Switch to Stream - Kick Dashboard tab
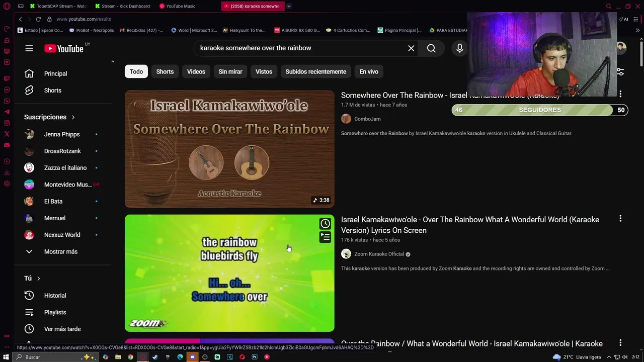Image resolution: width=644 pixels, height=362 pixels. [x=123, y=6]
